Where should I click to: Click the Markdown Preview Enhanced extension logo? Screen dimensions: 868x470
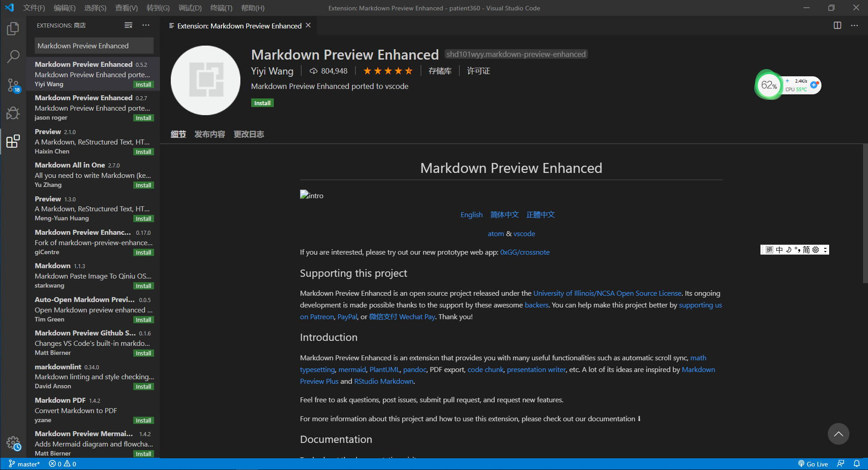206,80
